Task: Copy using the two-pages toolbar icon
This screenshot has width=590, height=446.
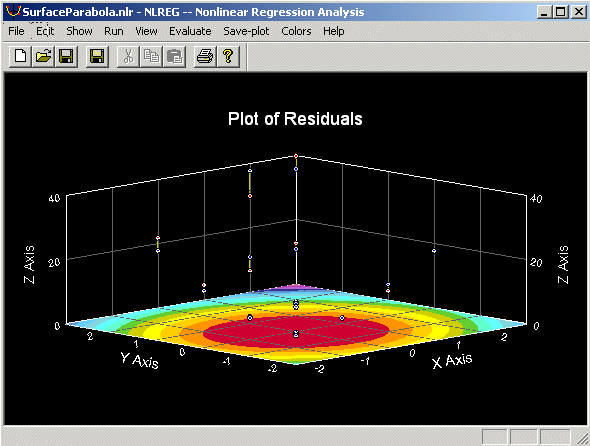Action: click(x=151, y=57)
